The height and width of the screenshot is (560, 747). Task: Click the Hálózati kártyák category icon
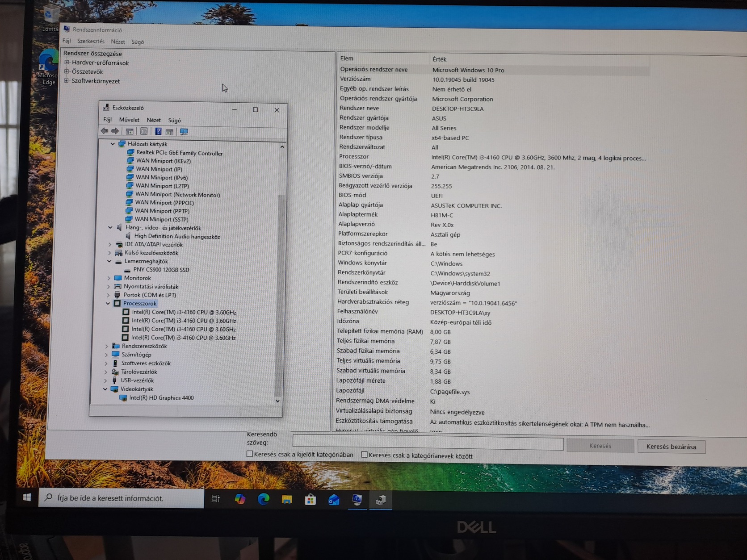click(x=122, y=144)
